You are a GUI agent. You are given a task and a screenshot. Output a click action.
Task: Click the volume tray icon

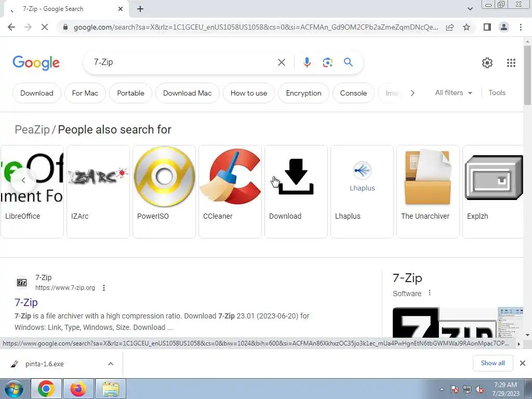click(x=480, y=390)
